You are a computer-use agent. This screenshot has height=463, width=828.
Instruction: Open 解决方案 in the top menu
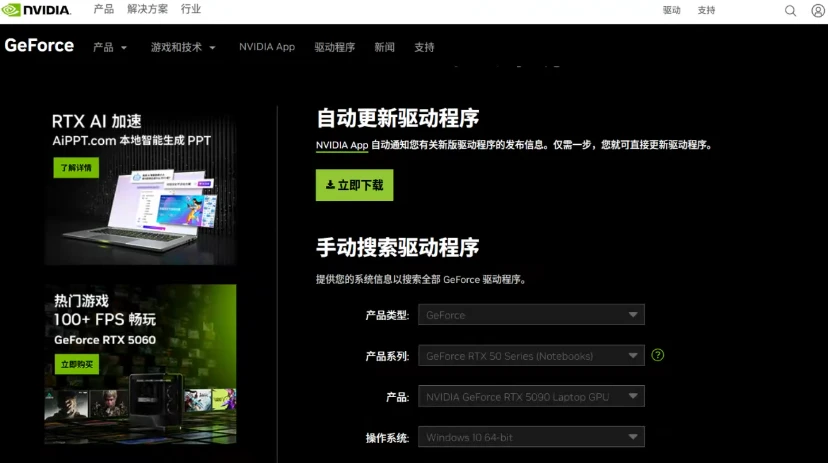147,9
